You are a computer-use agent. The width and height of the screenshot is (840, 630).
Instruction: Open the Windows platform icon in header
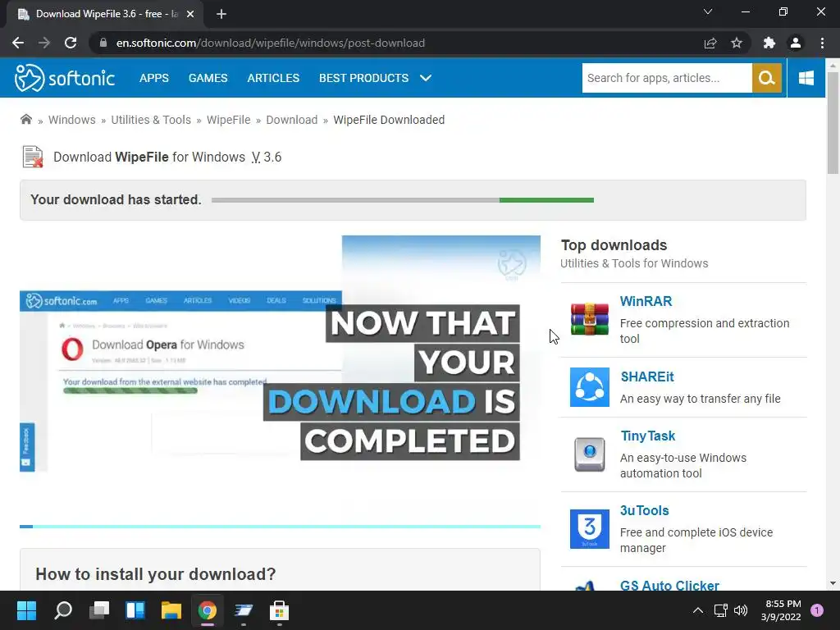click(806, 78)
